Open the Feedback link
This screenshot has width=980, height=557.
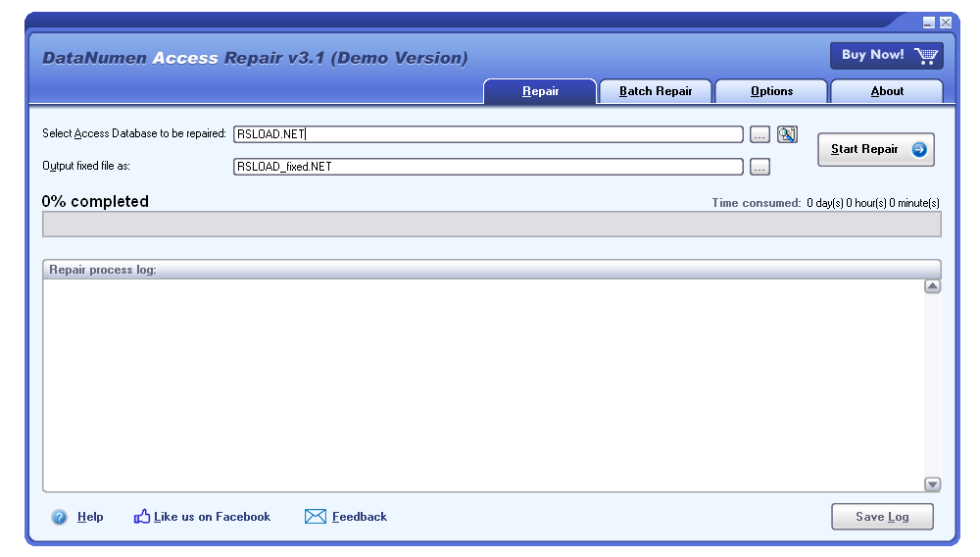pyautogui.click(x=360, y=517)
